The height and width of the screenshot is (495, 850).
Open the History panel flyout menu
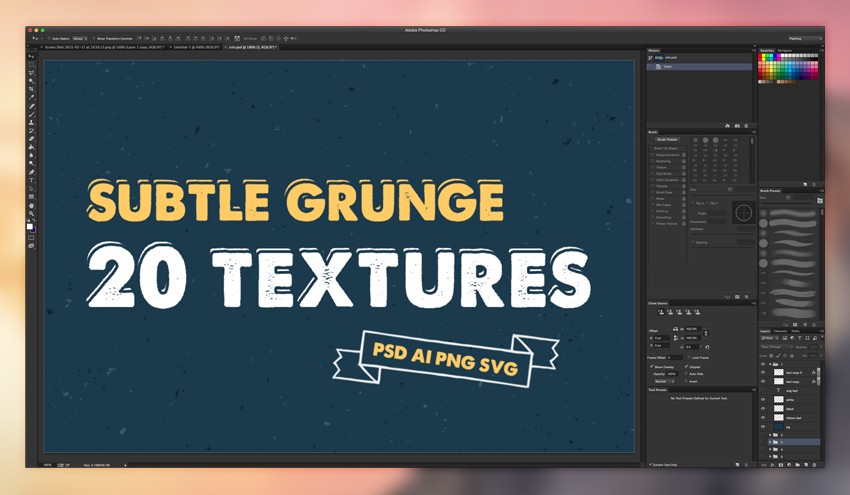coord(754,50)
